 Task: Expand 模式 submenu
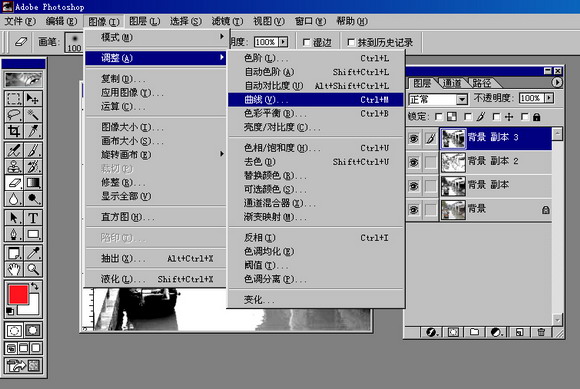[155, 37]
